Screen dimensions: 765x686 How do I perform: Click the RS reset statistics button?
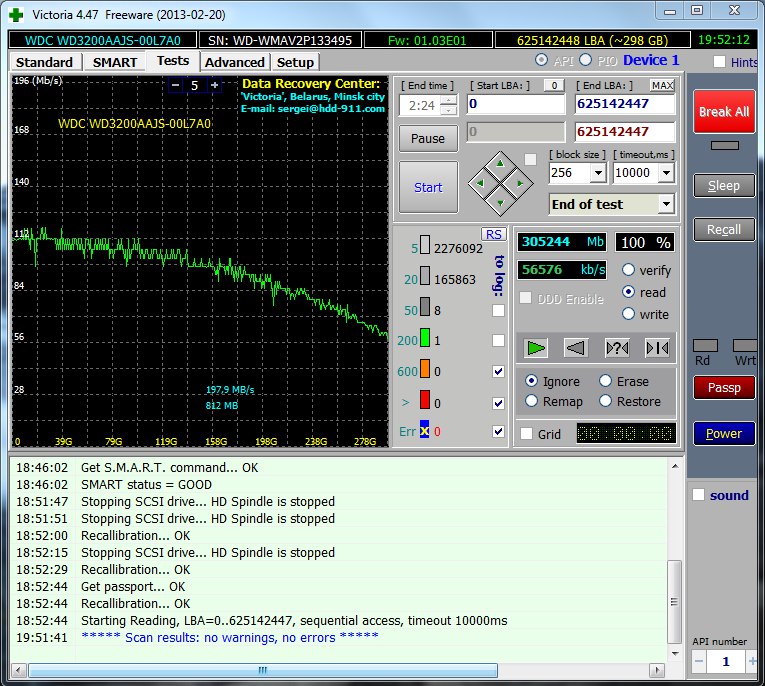(494, 234)
